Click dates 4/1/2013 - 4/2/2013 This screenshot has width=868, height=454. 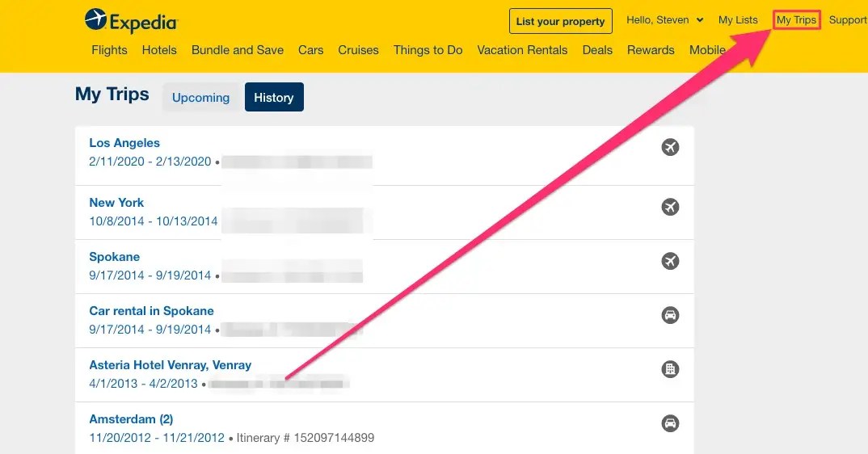tap(143, 384)
